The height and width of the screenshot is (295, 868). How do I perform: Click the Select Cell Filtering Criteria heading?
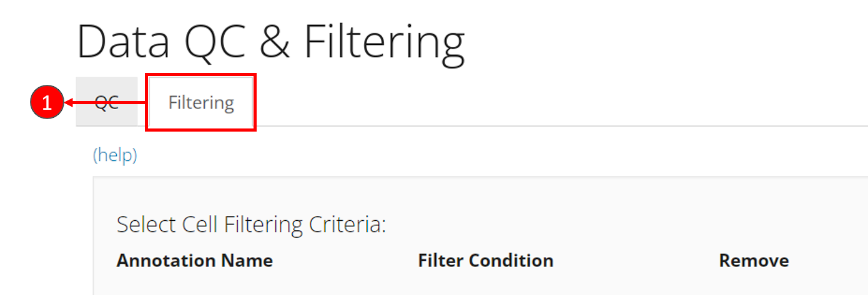pos(251,225)
